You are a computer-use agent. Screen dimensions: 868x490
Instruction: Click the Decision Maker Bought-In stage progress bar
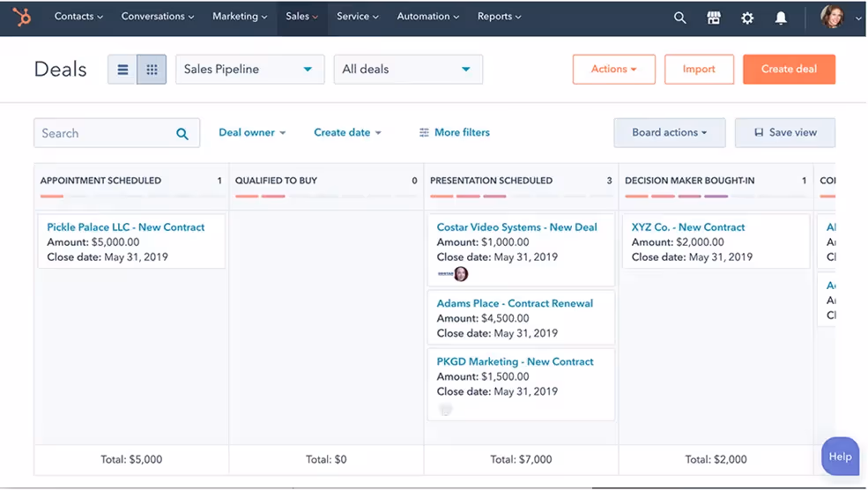click(x=716, y=196)
